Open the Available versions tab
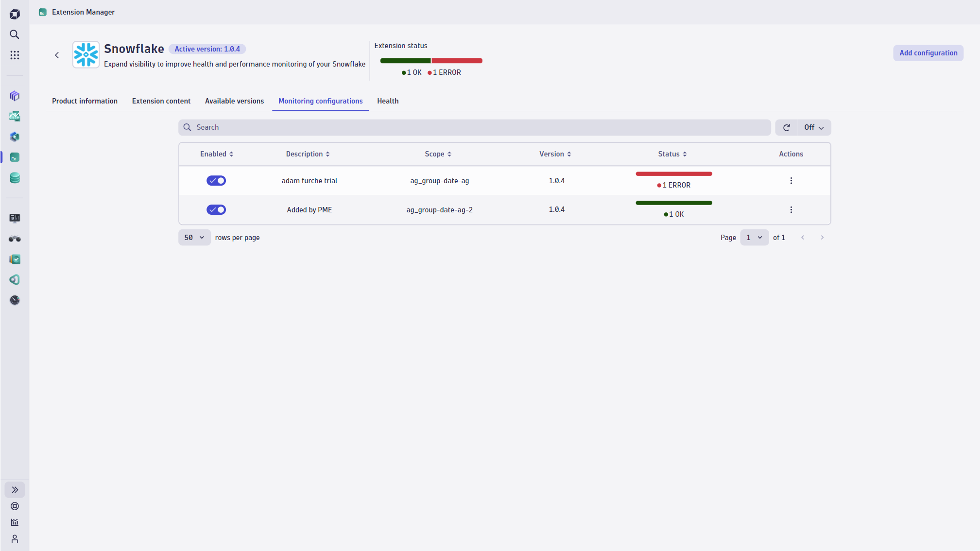The height and width of the screenshot is (551, 980). point(235,101)
